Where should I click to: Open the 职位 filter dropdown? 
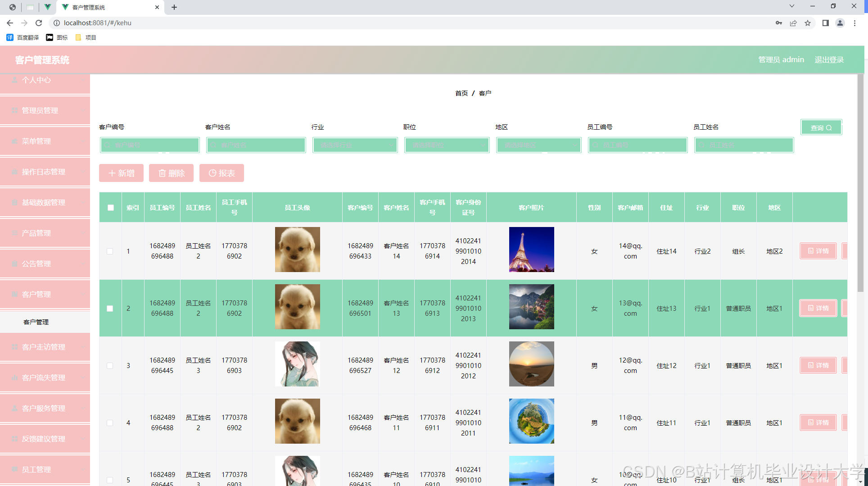pyautogui.click(x=447, y=145)
